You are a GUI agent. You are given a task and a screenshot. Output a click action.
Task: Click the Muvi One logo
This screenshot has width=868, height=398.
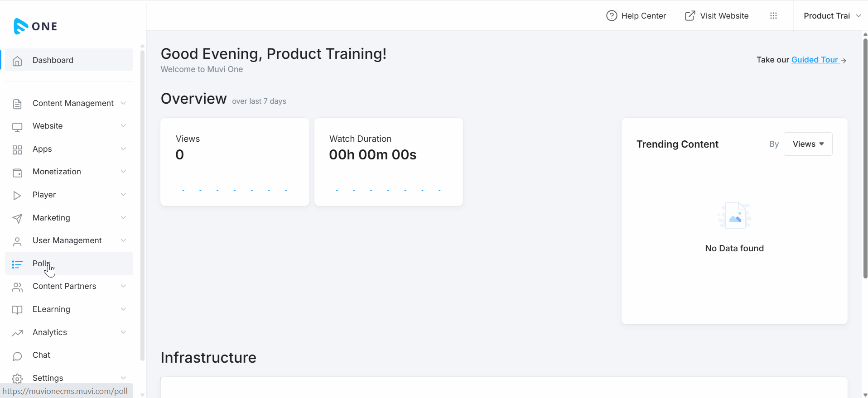pyautogui.click(x=35, y=26)
